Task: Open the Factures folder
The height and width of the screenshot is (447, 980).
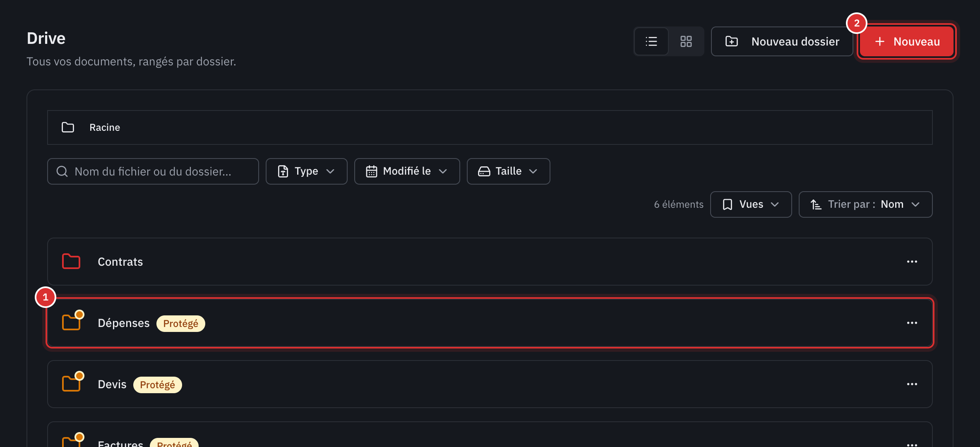Action: click(x=490, y=435)
